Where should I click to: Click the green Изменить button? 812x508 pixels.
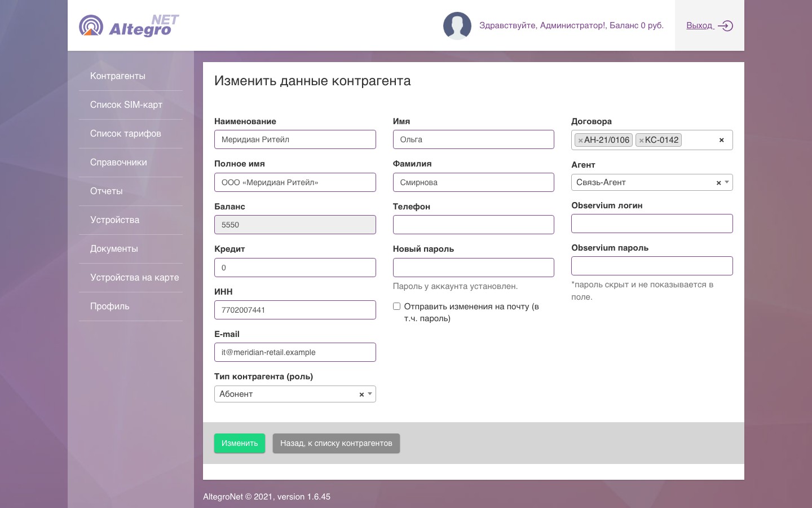tap(240, 443)
